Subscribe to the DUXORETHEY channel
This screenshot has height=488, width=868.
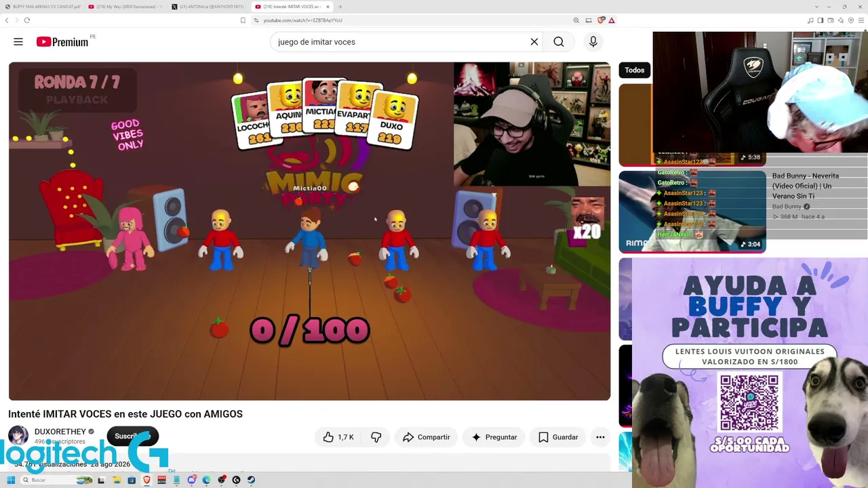click(x=132, y=436)
